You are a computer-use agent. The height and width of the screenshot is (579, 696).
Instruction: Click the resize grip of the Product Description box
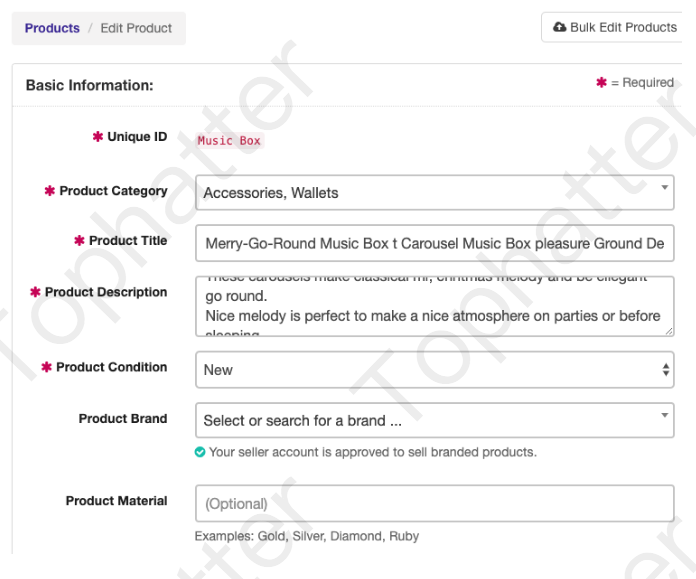point(667,329)
